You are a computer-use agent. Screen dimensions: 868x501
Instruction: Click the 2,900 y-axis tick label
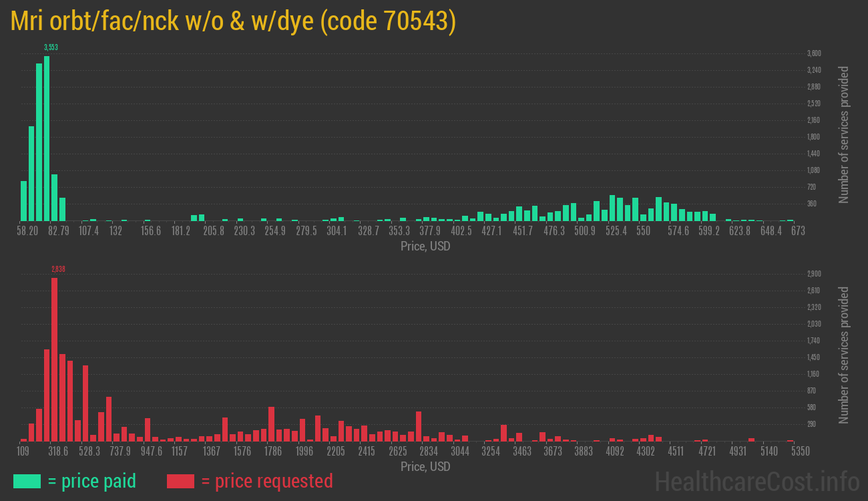coord(813,274)
